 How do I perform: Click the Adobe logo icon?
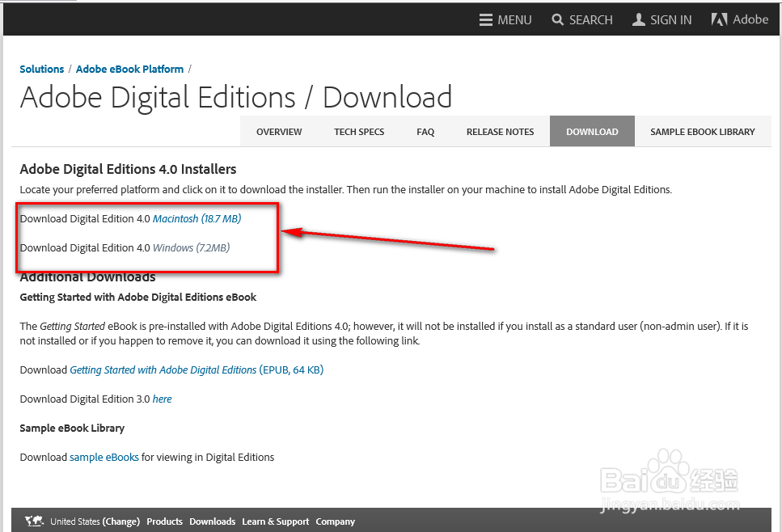(719, 19)
